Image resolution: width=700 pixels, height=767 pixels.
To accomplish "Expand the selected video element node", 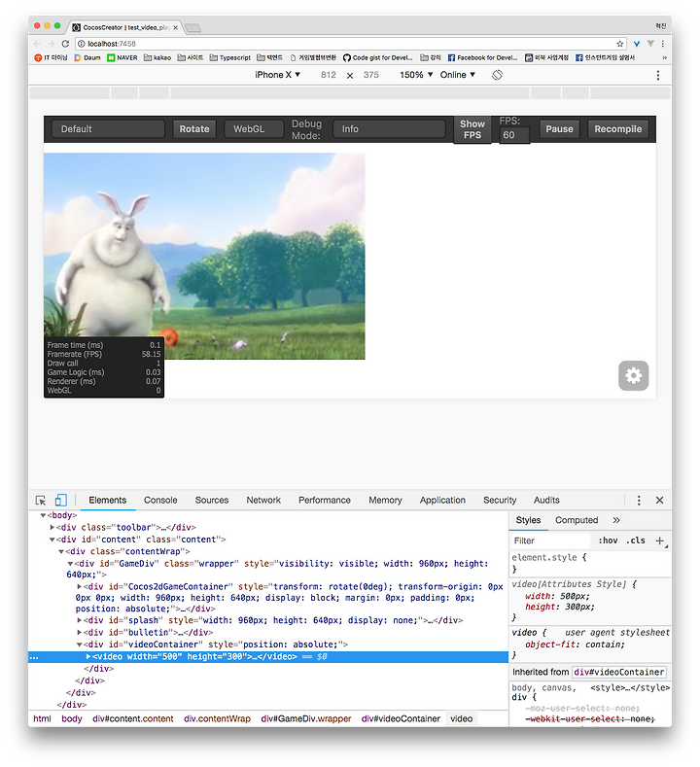I will pos(88,656).
